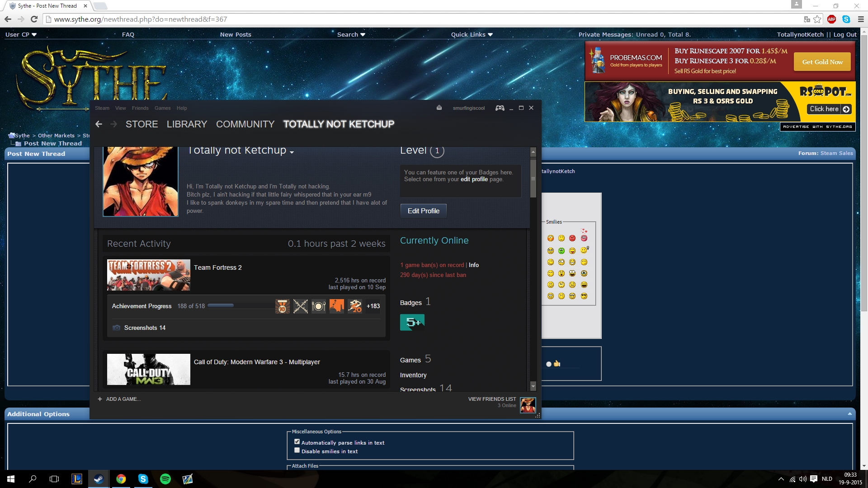Screen dimensions: 868x488
Task: Open the +183 more achievements tile
Action: pos(373,306)
